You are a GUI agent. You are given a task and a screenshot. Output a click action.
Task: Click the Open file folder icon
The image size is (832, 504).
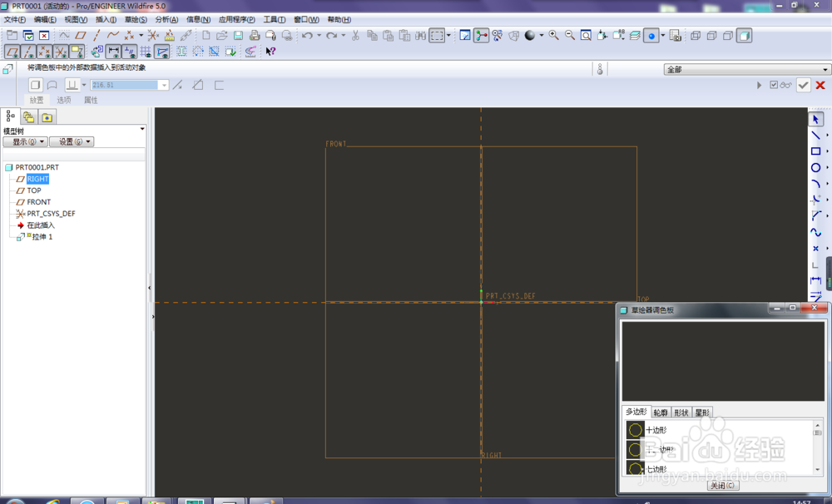pyautogui.click(x=222, y=36)
